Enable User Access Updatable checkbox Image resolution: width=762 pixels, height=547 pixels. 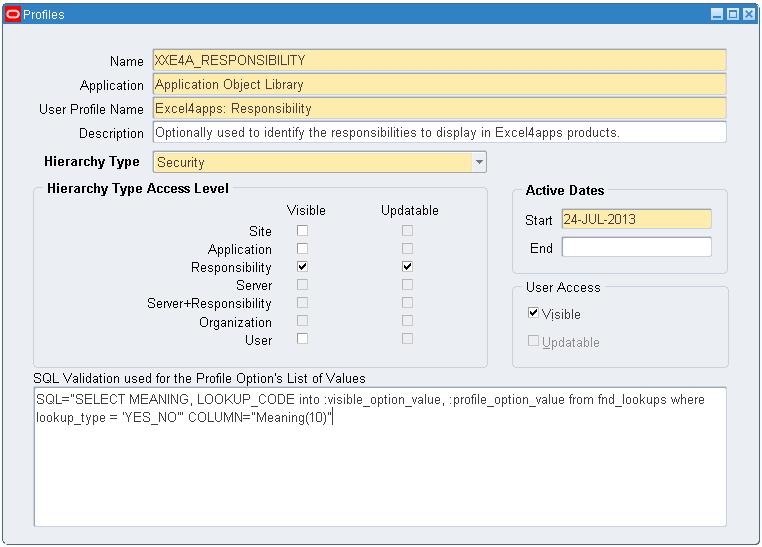pyautogui.click(x=533, y=341)
